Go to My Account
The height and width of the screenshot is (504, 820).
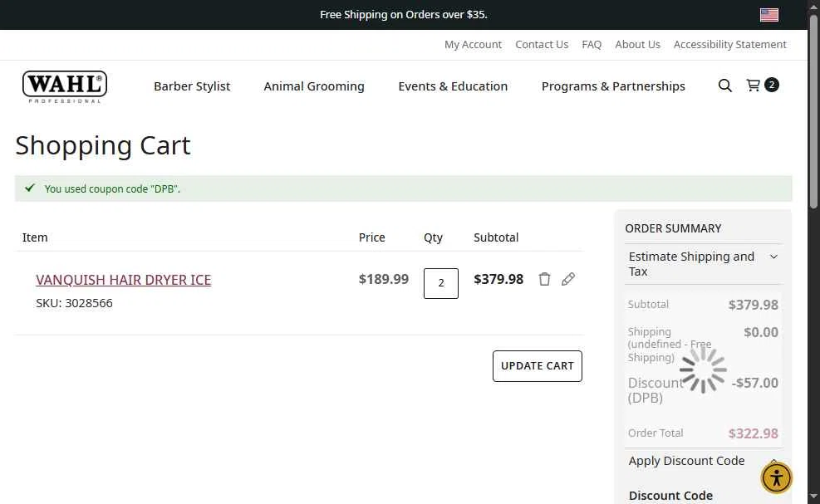pyautogui.click(x=473, y=45)
